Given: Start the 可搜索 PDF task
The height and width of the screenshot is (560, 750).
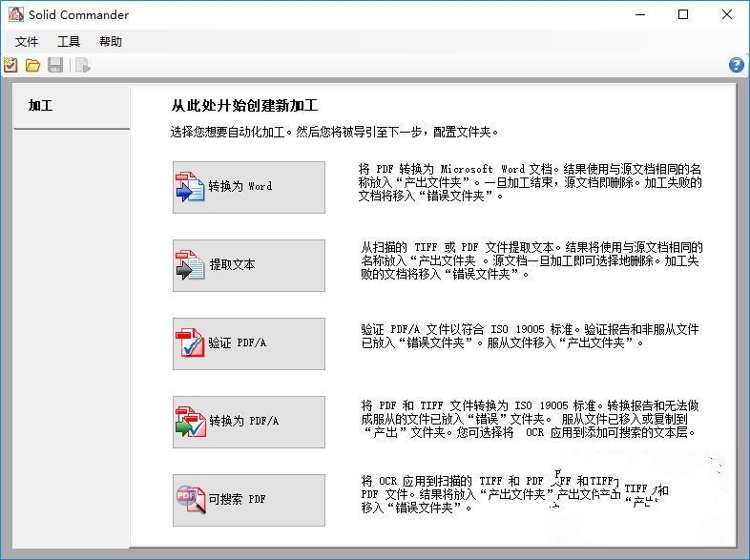Looking at the screenshot, I should [x=249, y=500].
